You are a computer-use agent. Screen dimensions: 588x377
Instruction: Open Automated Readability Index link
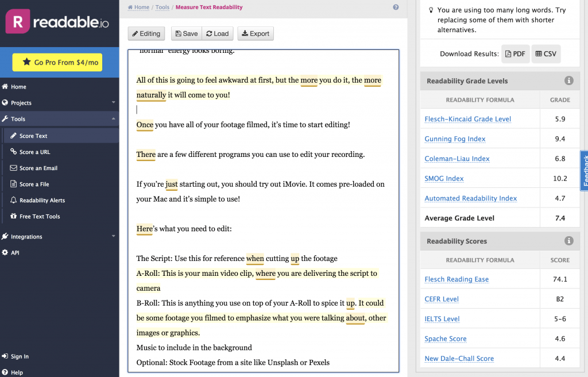tap(471, 198)
